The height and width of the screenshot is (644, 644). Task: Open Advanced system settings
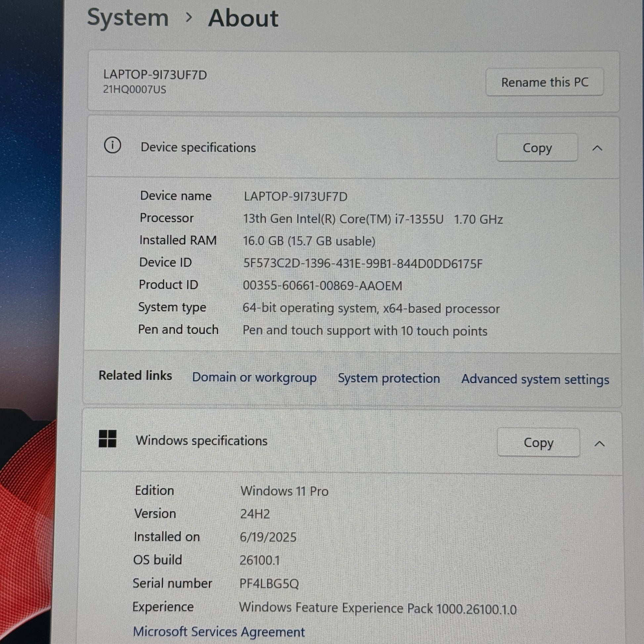pos(535,379)
